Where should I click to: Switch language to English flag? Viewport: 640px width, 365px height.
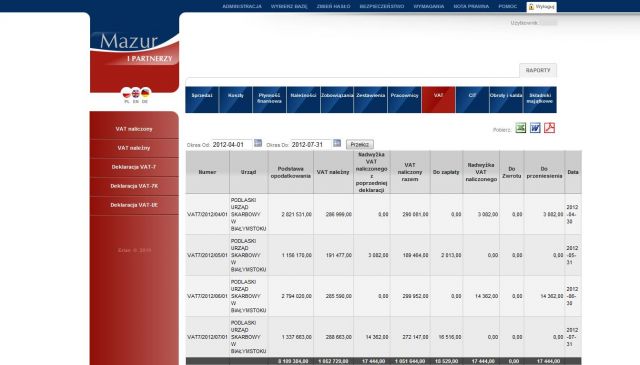(x=136, y=94)
